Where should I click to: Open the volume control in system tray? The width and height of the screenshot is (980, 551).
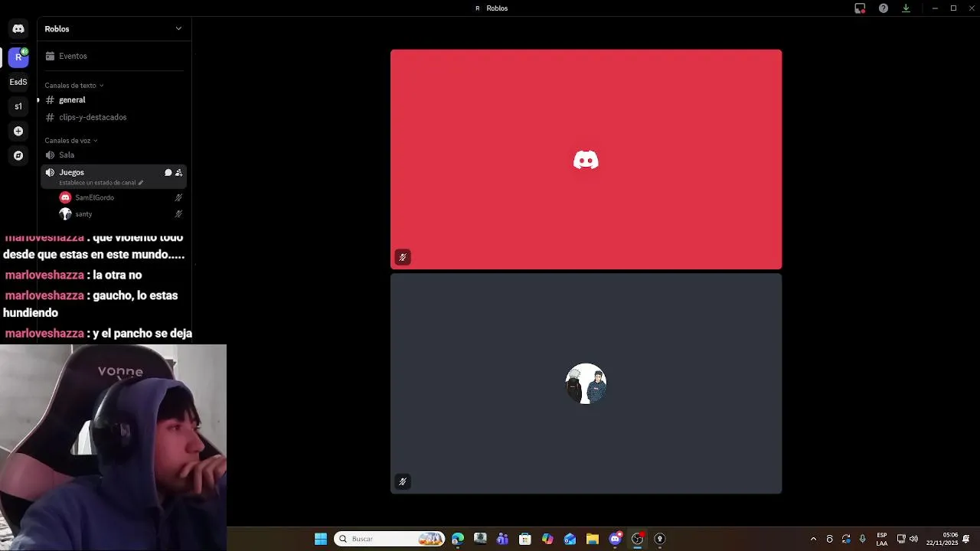coord(913,539)
